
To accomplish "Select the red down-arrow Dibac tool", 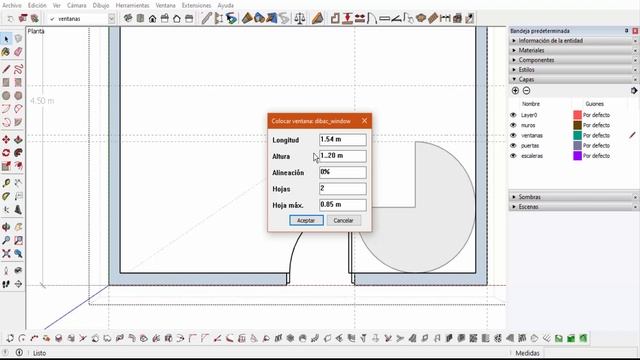I will coord(347,18).
